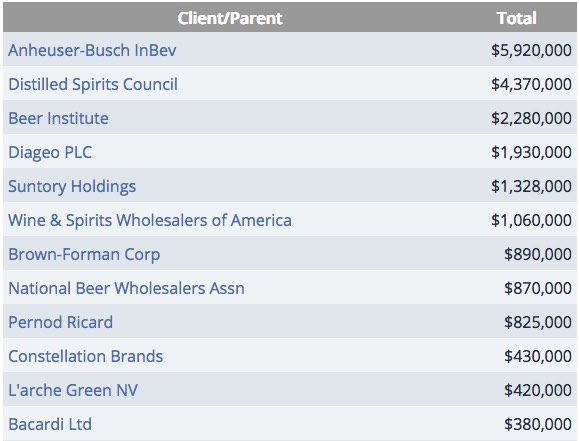The image size is (579, 441).
Task: Select the Suntory Holdings link
Action: [72, 186]
